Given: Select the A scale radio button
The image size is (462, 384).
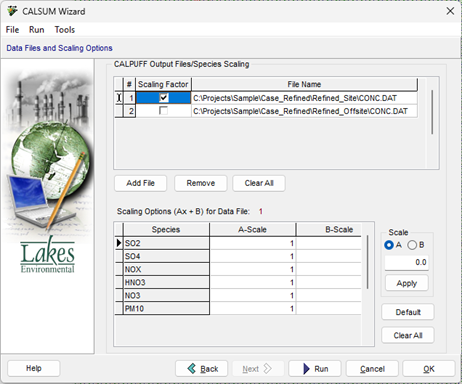Looking at the screenshot, I should [389, 245].
